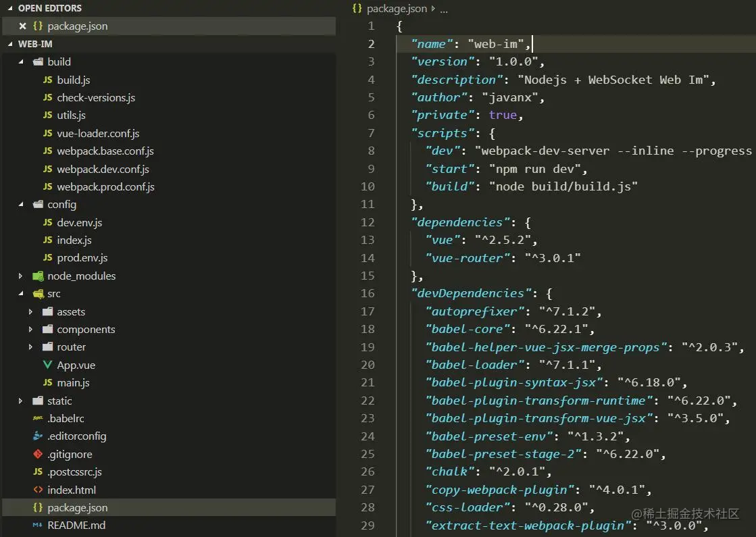Image resolution: width=756 pixels, height=537 pixels.
Task: Click the Babel icon of .babelrc
Action: pyautogui.click(x=38, y=418)
